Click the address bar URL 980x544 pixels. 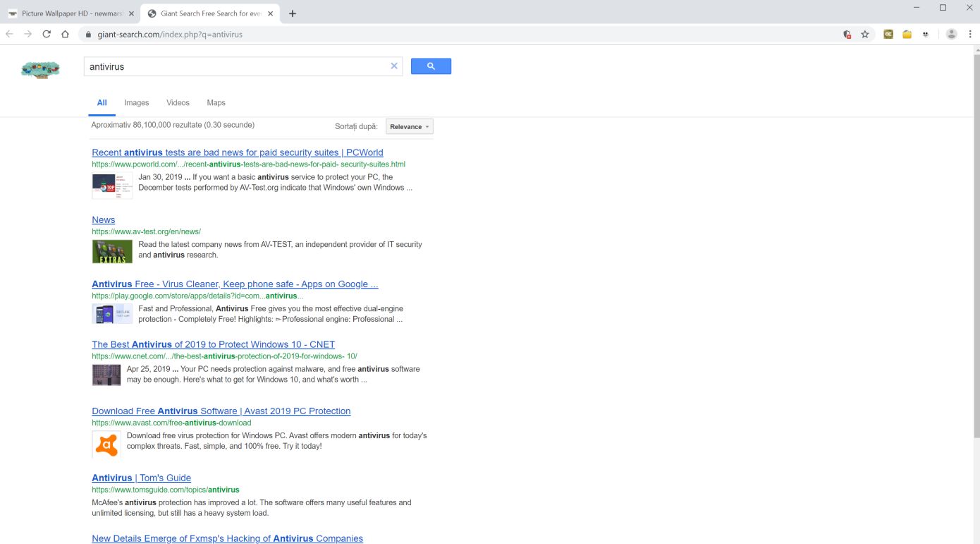point(170,34)
